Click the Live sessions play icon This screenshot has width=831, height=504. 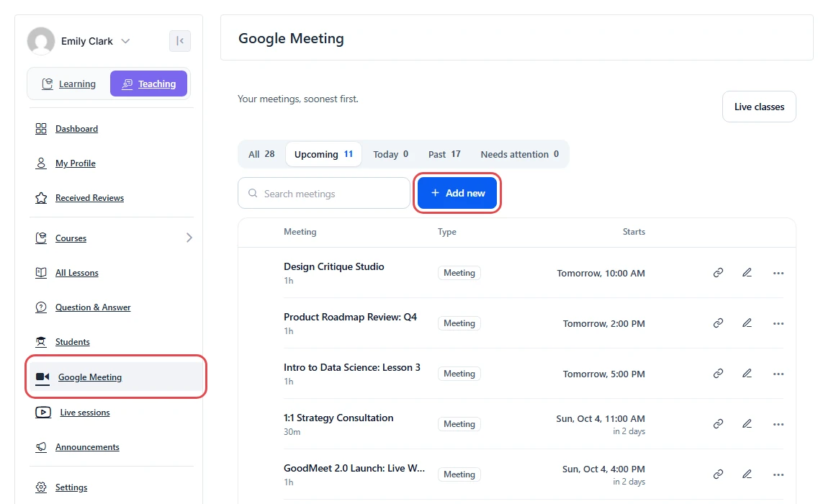click(43, 413)
